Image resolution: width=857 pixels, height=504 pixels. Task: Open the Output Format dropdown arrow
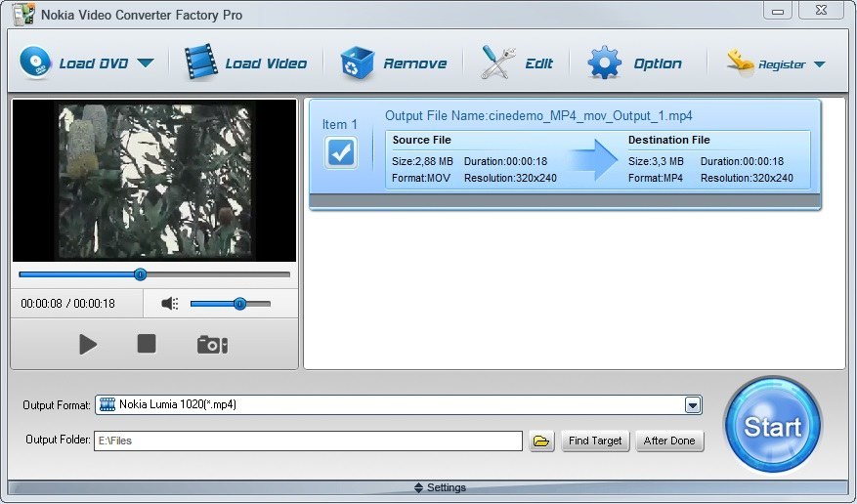point(693,405)
